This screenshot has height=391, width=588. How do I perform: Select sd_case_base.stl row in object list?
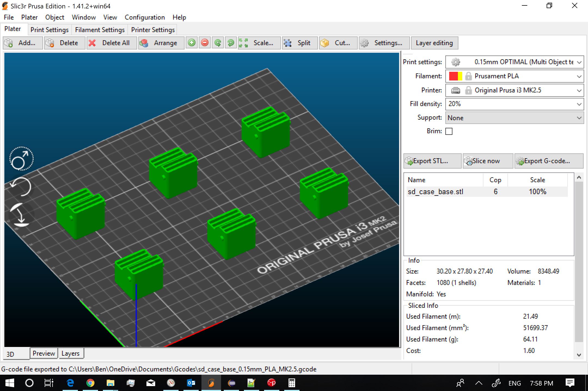coord(436,192)
